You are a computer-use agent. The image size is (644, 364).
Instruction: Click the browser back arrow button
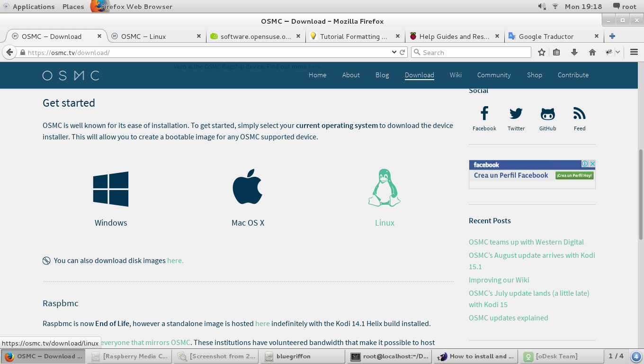tap(9, 52)
